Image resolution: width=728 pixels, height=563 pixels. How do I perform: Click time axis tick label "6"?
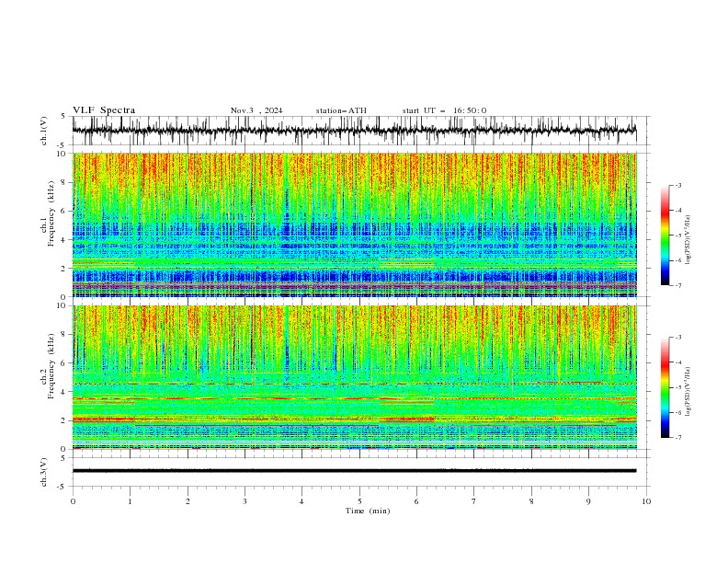(416, 501)
